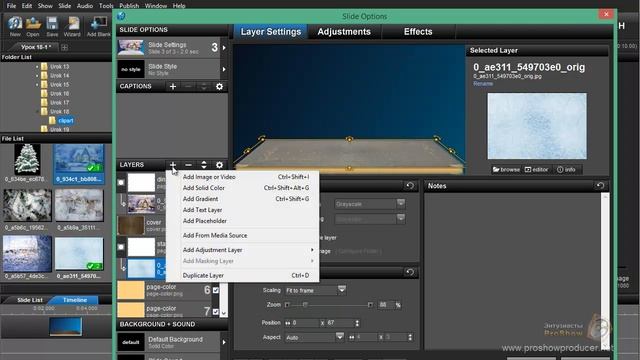640x360 pixels.
Task: Select 0_a5b9a_35111 file thumbnail
Action: [x=79, y=205]
